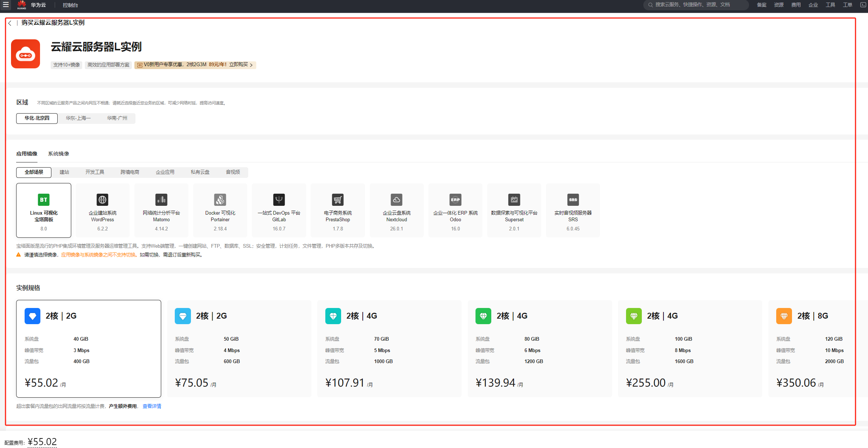868x448 pixels.
Task: Select the SRS video server icon
Action: [x=573, y=200]
